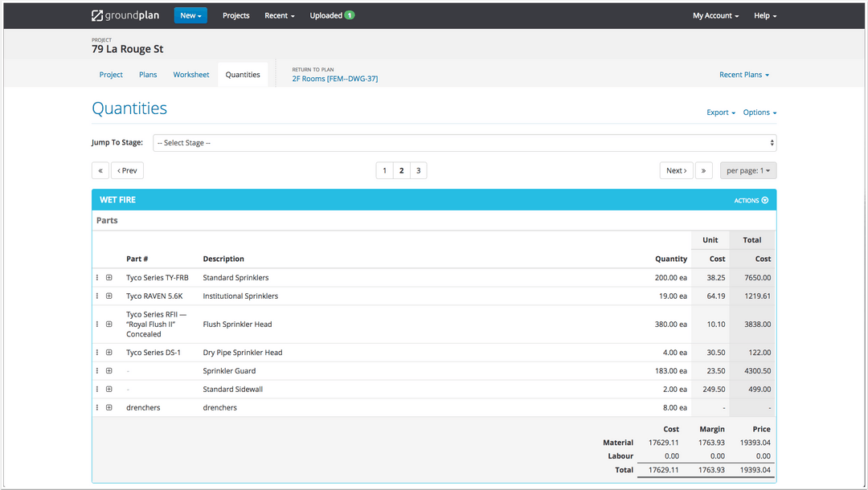Expand the Export menu

point(721,112)
